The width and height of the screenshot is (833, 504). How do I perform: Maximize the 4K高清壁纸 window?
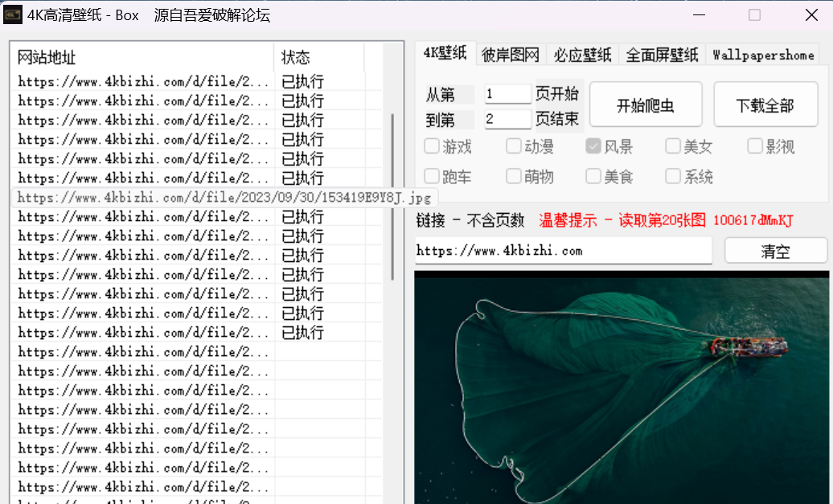tap(754, 14)
